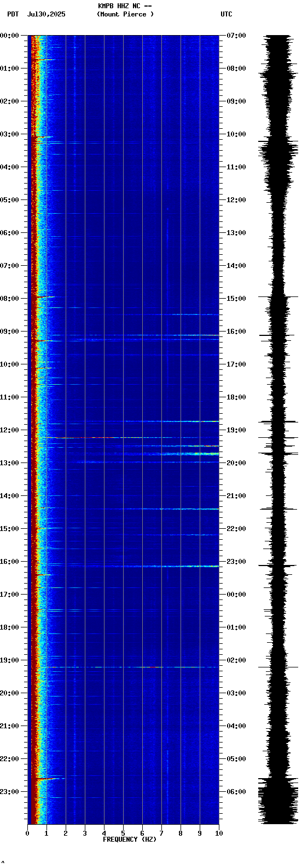Click the frequency axis '1' tick label
Screen dimensions: 302x868
(47, 833)
